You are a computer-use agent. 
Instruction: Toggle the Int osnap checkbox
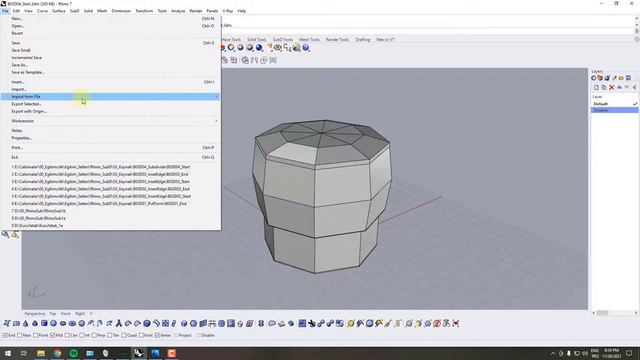coord(82,336)
